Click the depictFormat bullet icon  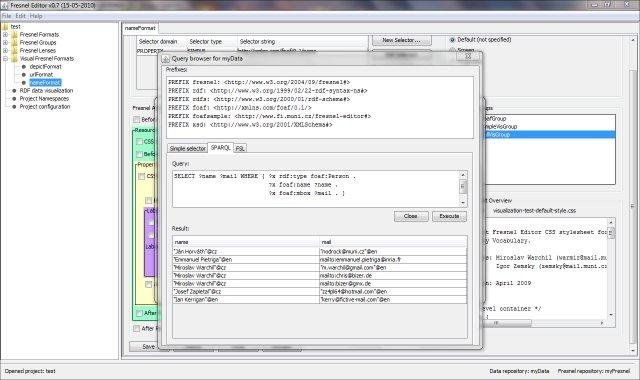click(x=24, y=67)
